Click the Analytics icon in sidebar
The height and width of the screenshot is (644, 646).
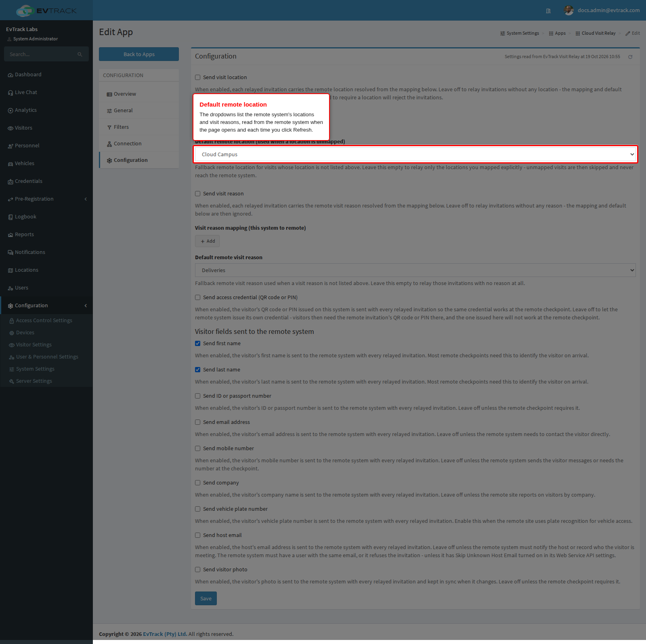(x=10, y=111)
